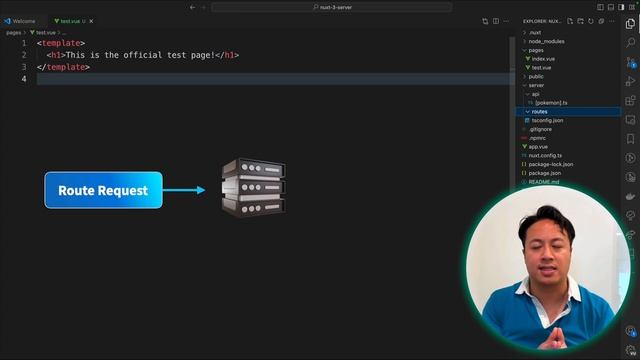Click the closing </template> tag
This screenshot has width=640, height=360.
(63, 67)
